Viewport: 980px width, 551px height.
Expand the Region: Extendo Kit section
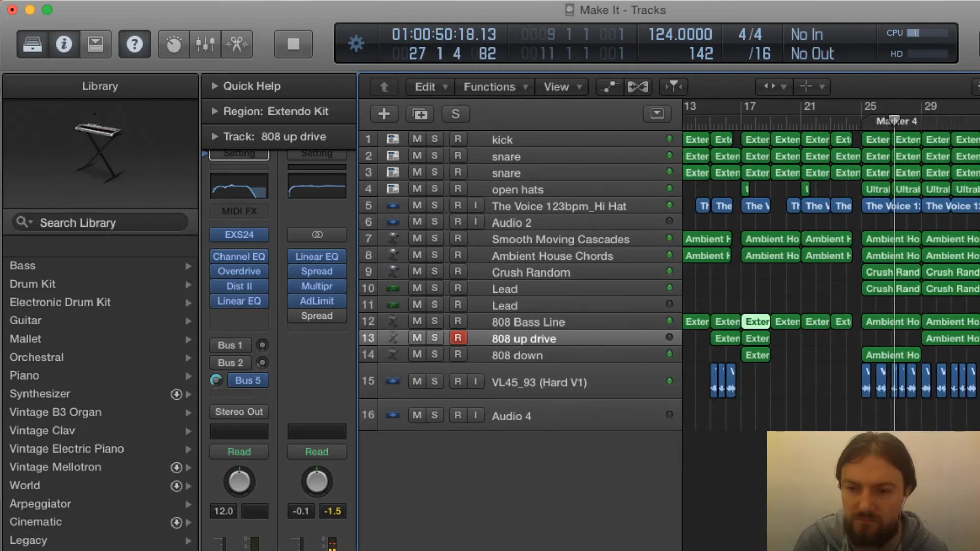pos(215,111)
